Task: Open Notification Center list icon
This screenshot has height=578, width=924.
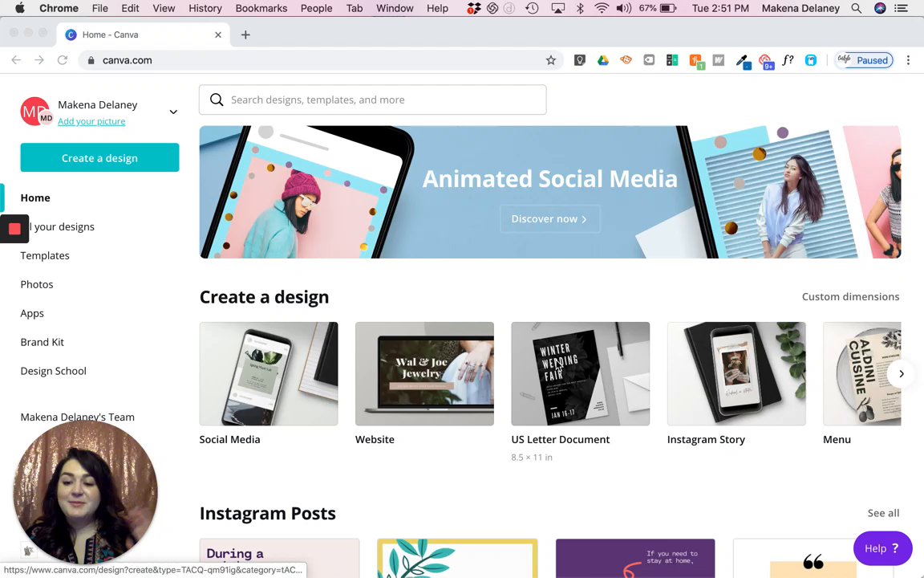Action: pos(901,8)
